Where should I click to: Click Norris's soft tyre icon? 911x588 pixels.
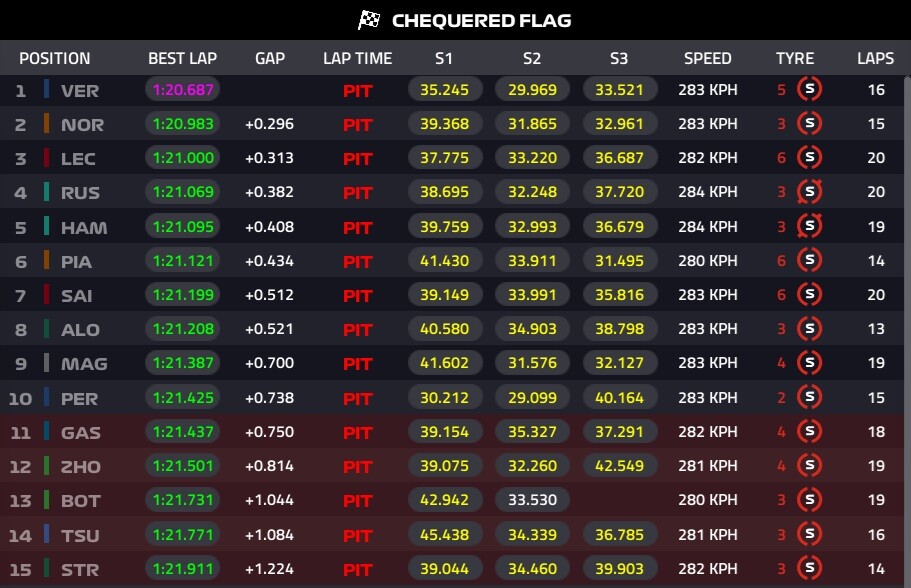[809, 124]
